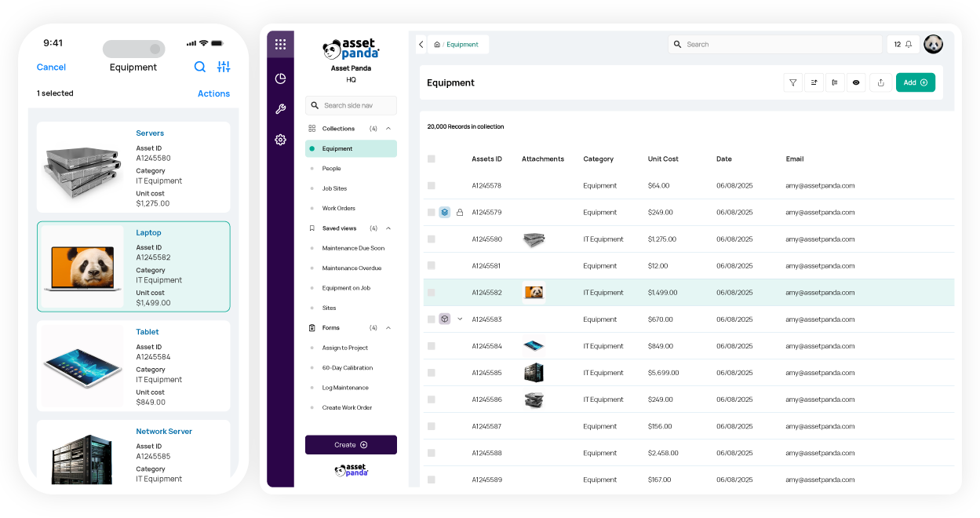
Task: Click the Add button above the table
Action: coord(915,82)
